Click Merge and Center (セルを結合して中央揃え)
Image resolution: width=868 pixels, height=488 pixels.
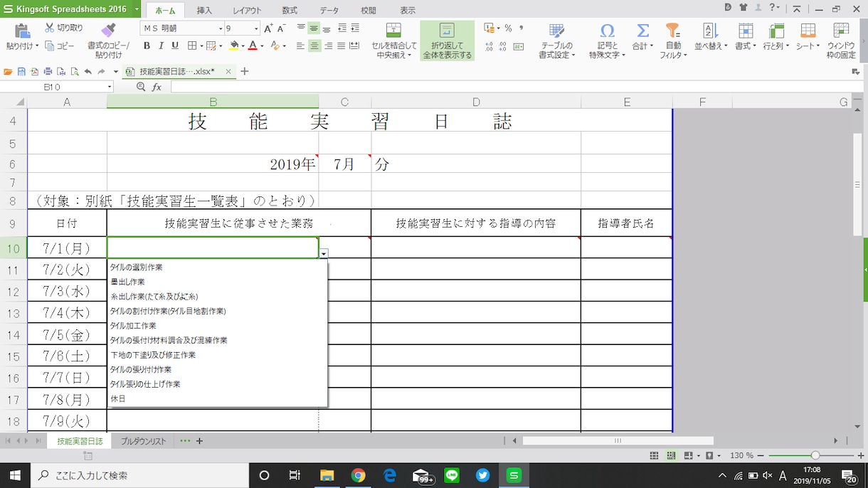[393, 41]
